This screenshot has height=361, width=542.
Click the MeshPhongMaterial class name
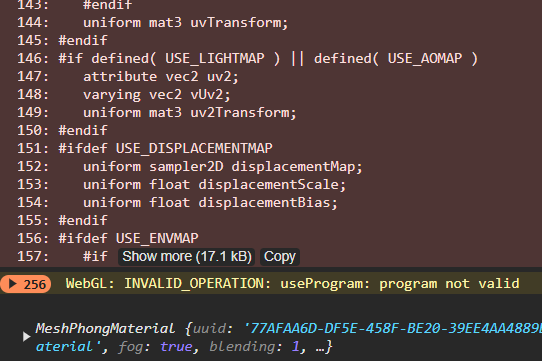(x=105, y=328)
